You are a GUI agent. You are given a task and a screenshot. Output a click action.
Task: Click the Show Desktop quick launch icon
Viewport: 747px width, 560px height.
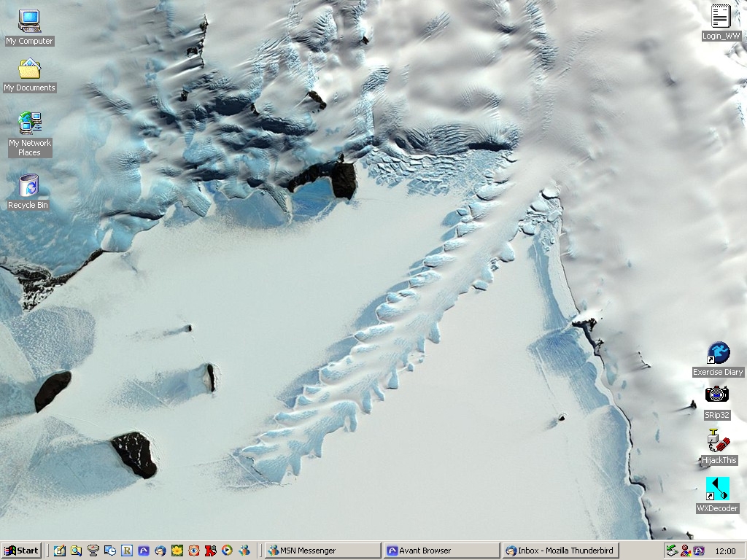click(x=60, y=551)
